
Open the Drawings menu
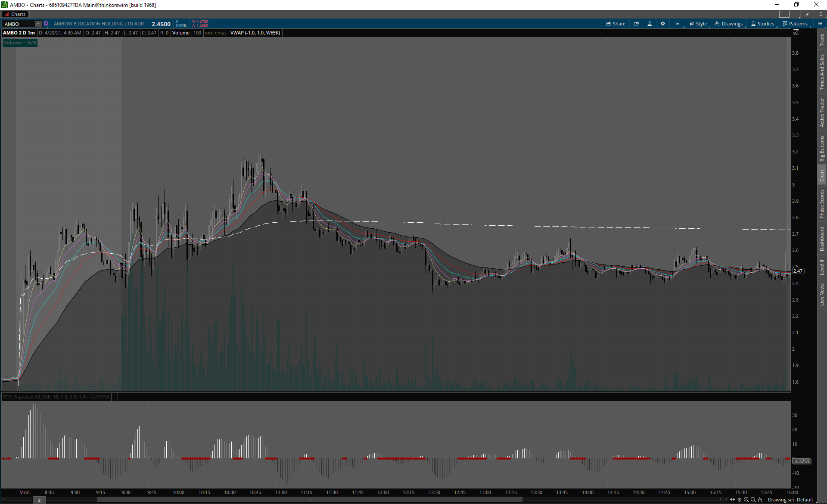pyautogui.click(x=729, y=24)
